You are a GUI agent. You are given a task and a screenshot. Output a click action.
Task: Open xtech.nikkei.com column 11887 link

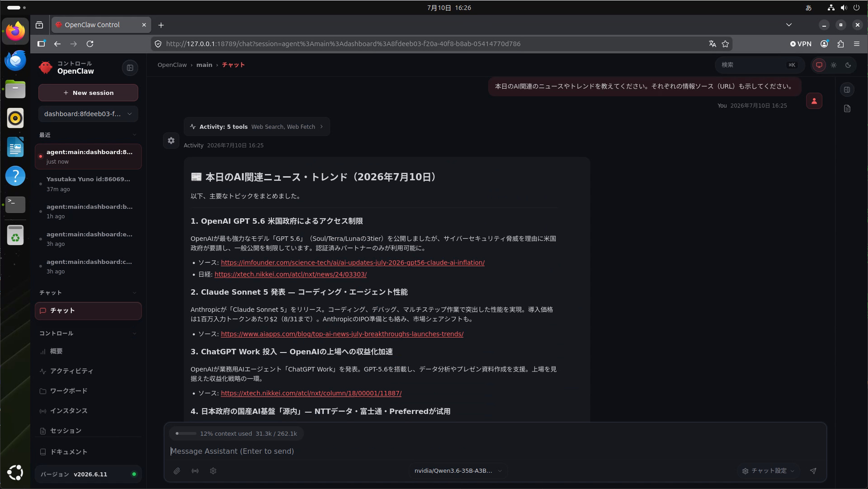(x=311, y=394)
